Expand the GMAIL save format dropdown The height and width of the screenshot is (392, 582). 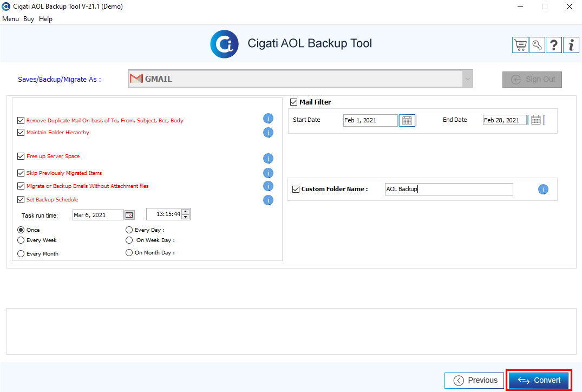pyautogui.click(x=468, y=79)
